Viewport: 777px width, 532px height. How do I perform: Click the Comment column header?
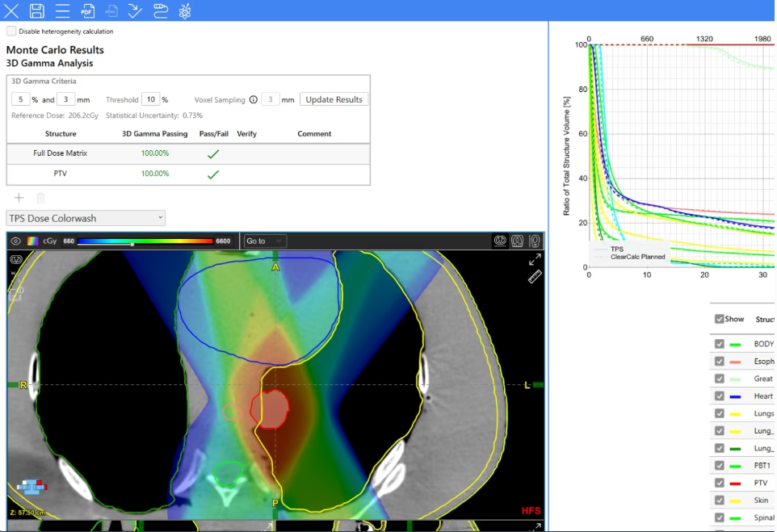[x=314, y=134]
